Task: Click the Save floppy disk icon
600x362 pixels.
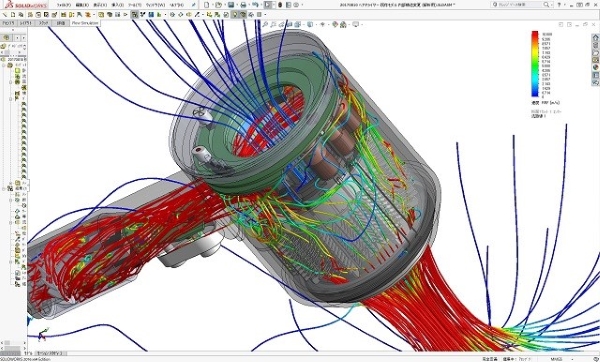Action: click(231, 5)
